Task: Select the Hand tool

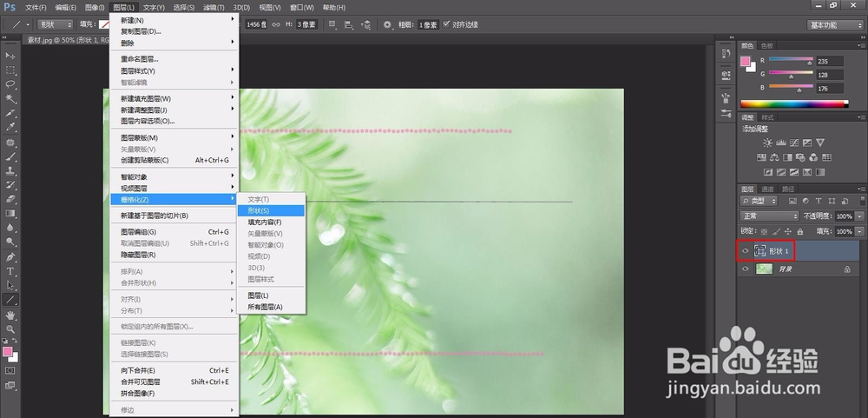Action: click(10, 315)
